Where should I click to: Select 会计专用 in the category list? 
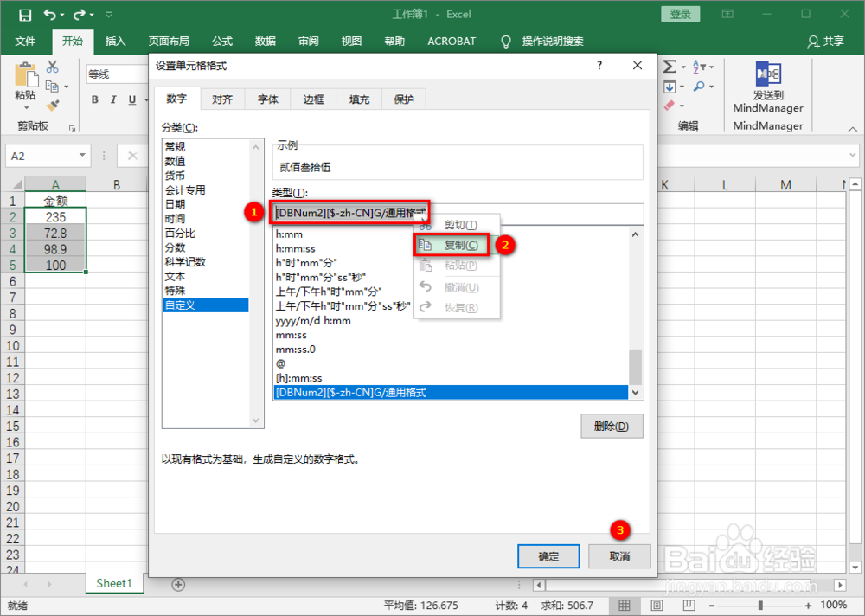tap(206, 189)
